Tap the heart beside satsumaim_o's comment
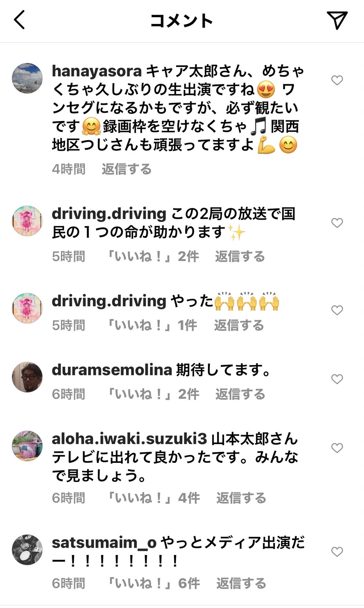The image size is (364, 608). [x=337, y=552]
